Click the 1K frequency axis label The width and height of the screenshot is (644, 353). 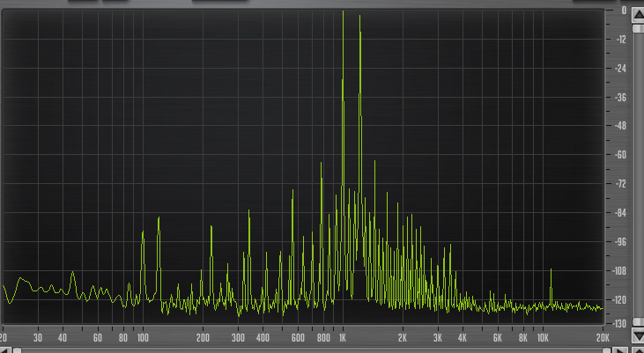coord(342,338)
